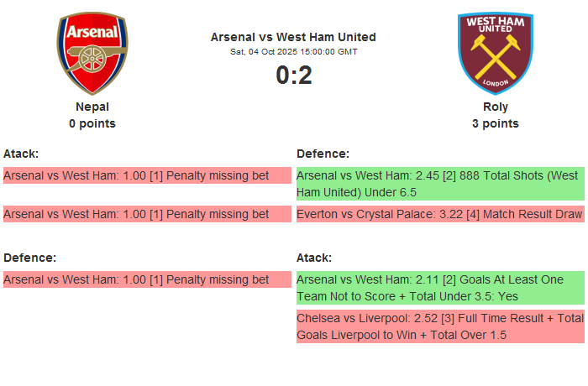Click the 0:2 match score
588x386 pixels.
coord(293,76)
